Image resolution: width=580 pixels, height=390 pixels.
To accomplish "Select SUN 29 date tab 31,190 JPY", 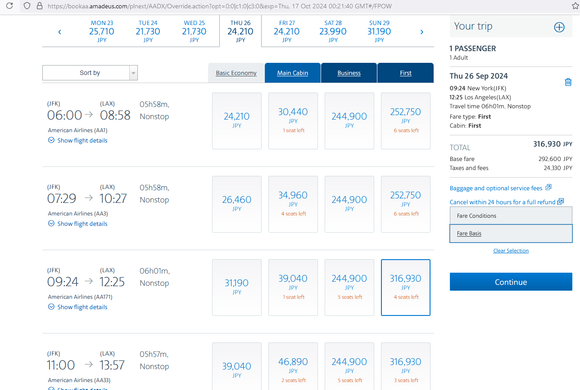I will (379, 31).
